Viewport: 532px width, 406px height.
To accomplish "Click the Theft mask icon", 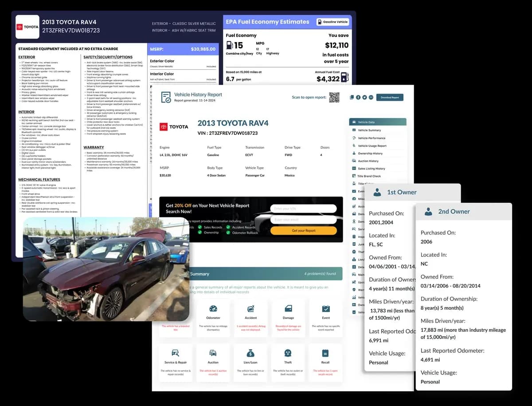I will click(288, 353).
